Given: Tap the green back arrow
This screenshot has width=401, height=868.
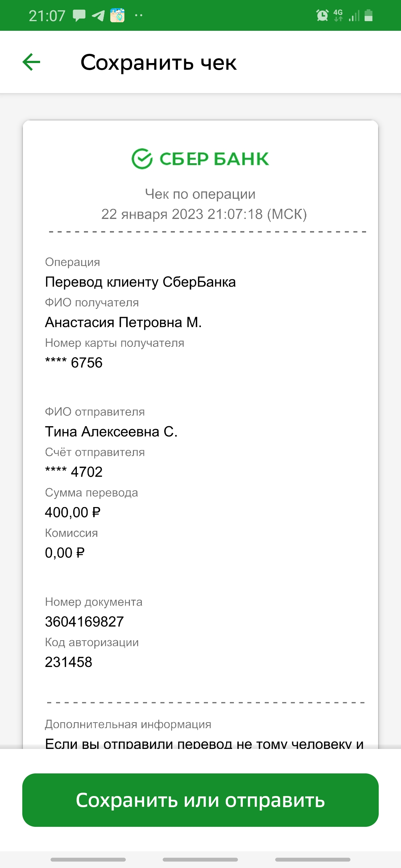Looking at the screenshot, I should 31,62.
